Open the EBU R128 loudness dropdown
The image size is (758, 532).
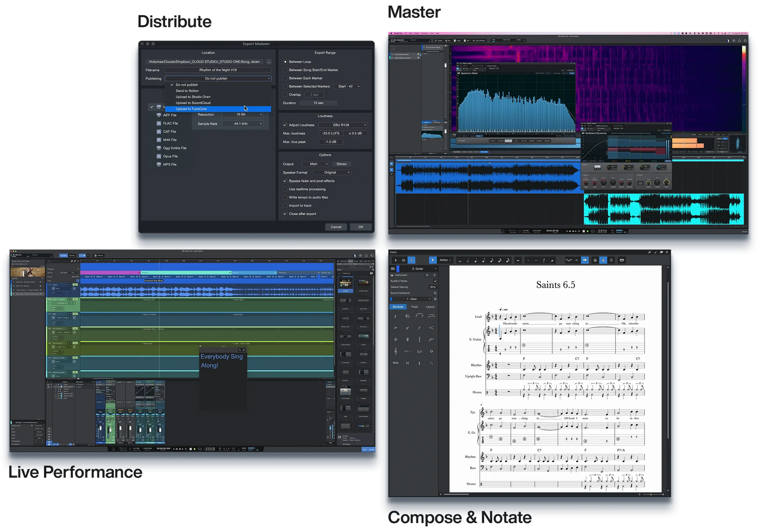pyautogui.click(x=343, y=125)
